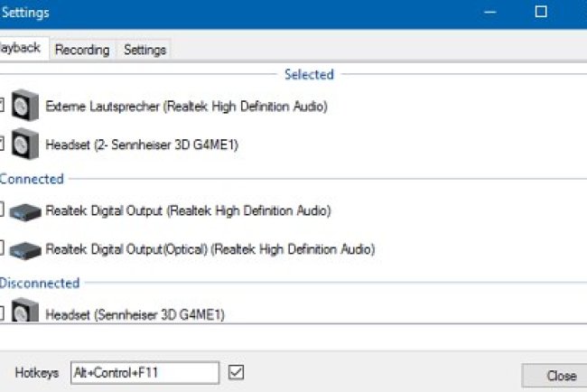Click the Headset (2- Sennheiser 3D G4ME1) speaker icon
This screenshot has width=587, height=392.
point(25,143)
